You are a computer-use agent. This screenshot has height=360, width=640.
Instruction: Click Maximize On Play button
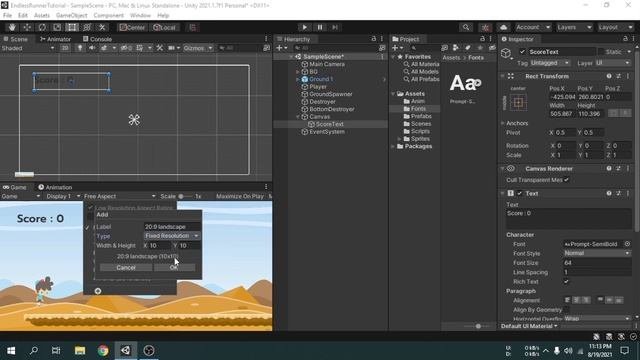coord(240,196)
